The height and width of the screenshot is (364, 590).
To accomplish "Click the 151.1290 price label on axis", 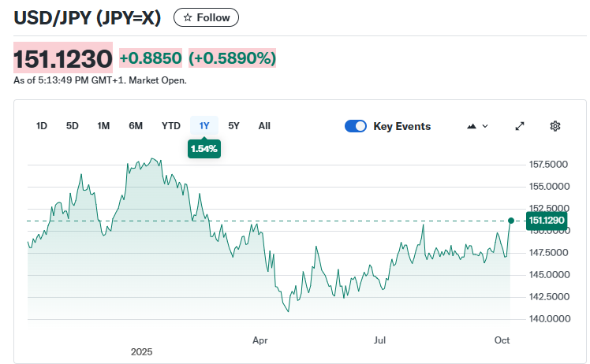I will pos(547,221).
